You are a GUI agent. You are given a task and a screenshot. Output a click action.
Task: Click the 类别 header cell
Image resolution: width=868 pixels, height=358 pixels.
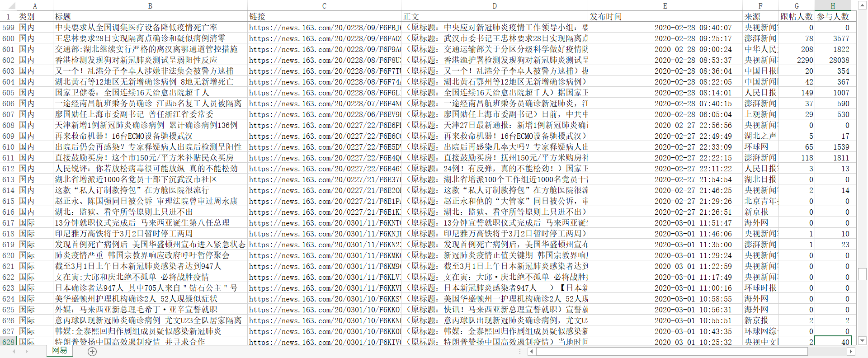(35, 17)
